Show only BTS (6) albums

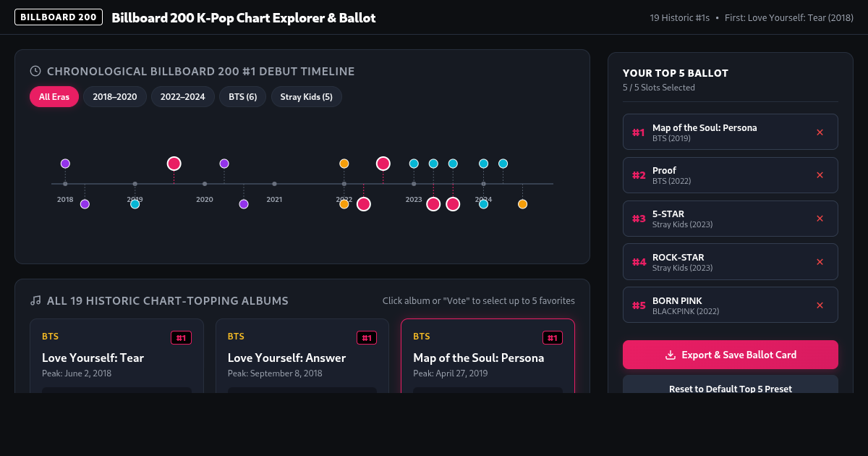[x=243, y=97]
